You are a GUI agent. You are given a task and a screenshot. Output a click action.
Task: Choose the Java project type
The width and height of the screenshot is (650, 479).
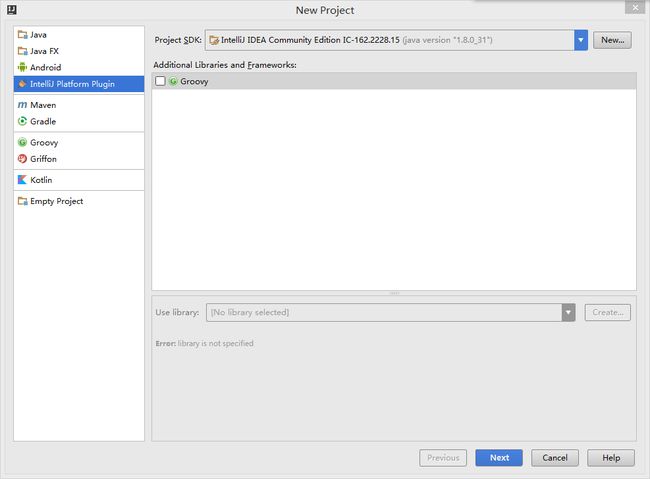coord(79,34)
